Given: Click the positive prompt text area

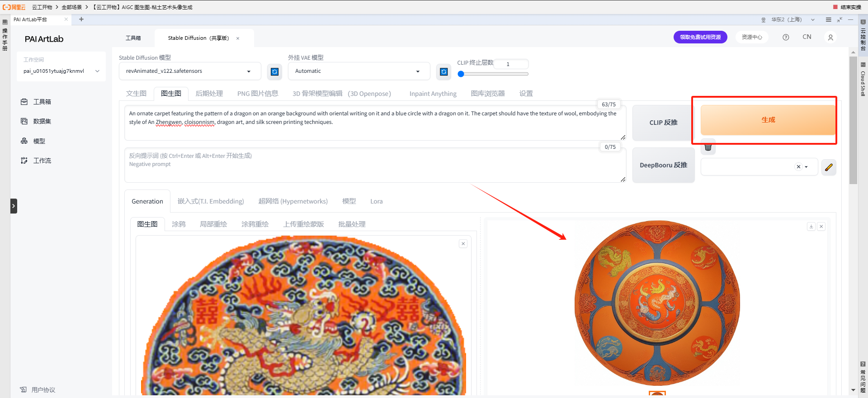Looking at the screenshot, I should coord(375,123).
